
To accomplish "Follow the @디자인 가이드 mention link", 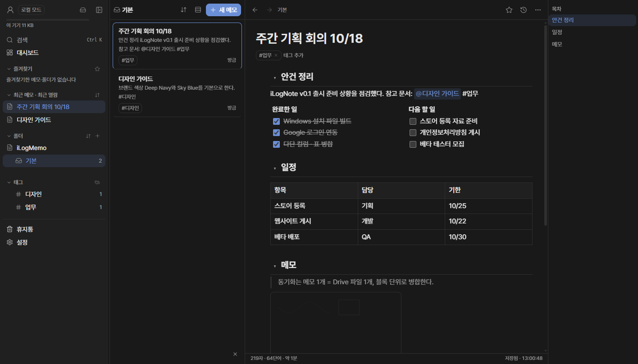I will coord(437,94).
